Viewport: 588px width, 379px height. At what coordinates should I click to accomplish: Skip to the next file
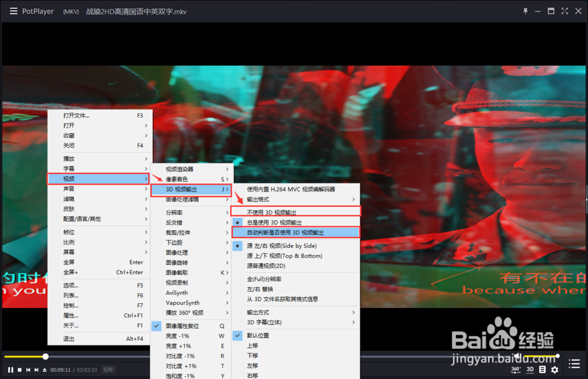pyautogui.click(x=36, y=370)
